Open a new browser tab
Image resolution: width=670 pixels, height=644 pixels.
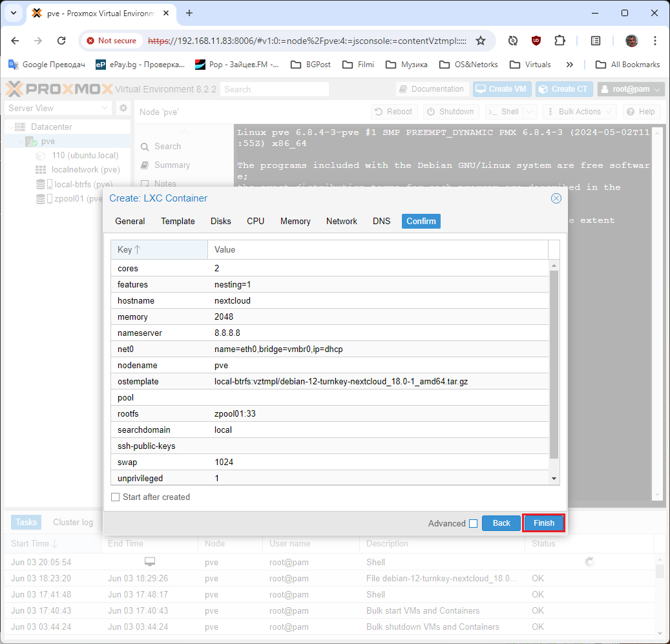[x=189, y=13]
